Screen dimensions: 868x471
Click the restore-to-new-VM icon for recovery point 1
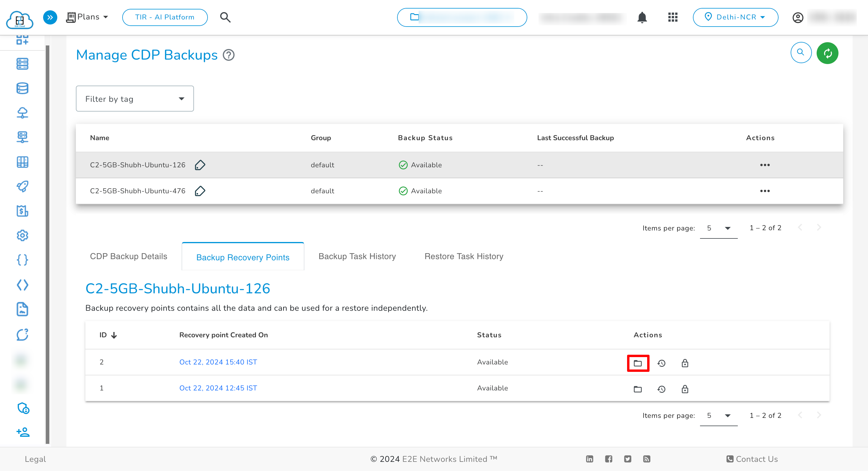(637, 389)
